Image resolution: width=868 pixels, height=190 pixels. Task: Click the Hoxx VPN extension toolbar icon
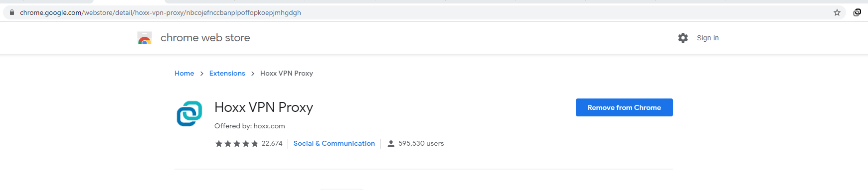point(857,12)
